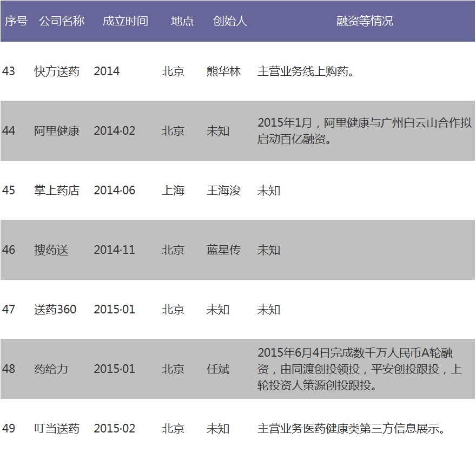The image size is (476, 459).
Task: Select company name 药给力
Action: coord(51,369)
